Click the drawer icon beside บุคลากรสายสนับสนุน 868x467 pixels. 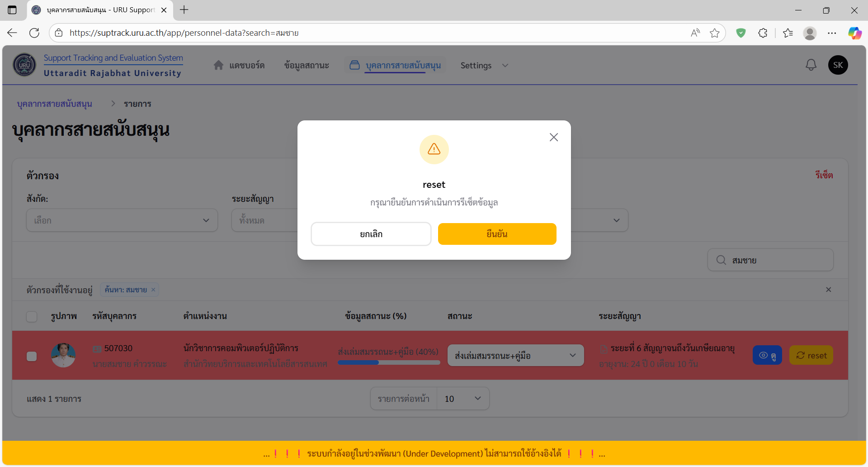(355, 65)
